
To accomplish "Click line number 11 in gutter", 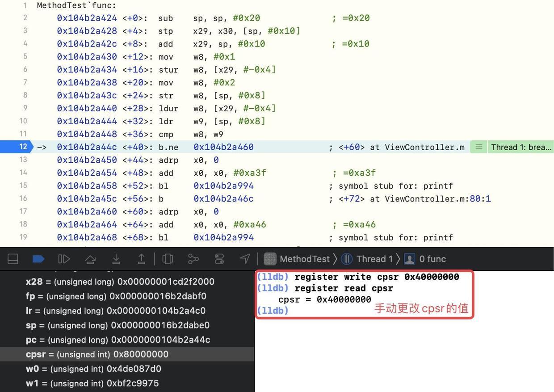I will click(x=23, y=134).
